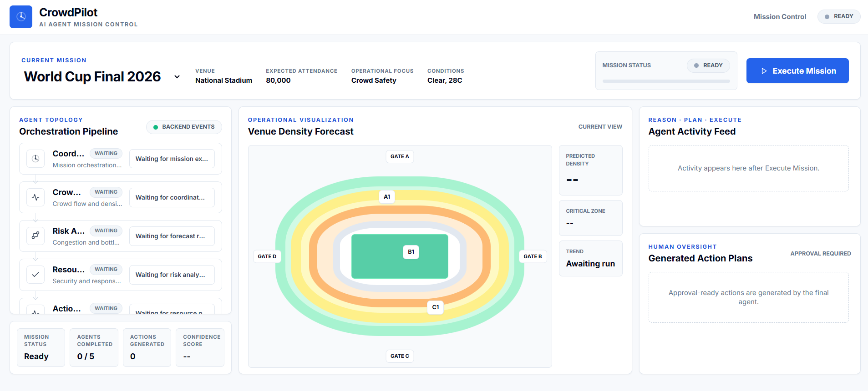Click 'Waiting for coordinat...' status box
The height and width of the screenshot is (391, 868).
coord(172,197)
